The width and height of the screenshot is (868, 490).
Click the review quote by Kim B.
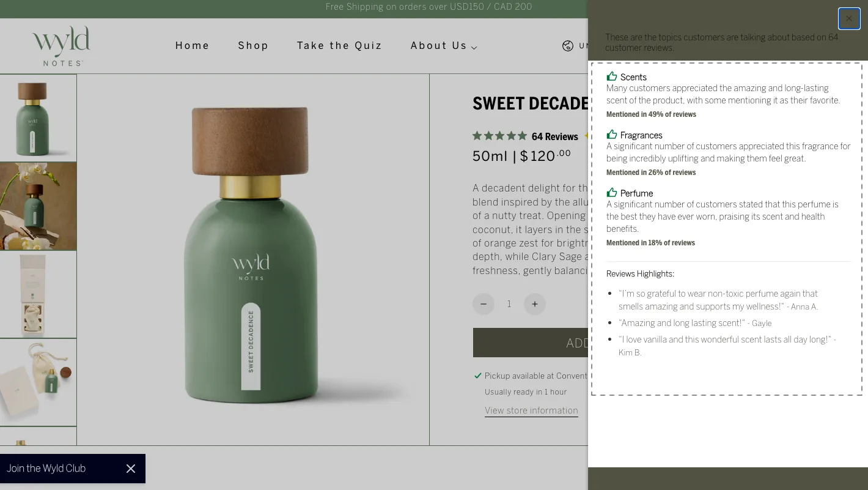[x=727, y=346]
